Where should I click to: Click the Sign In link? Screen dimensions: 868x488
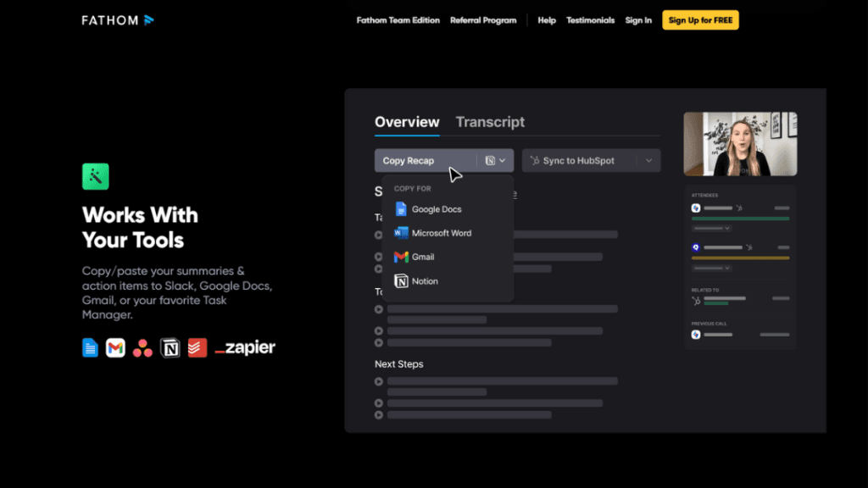638,20
